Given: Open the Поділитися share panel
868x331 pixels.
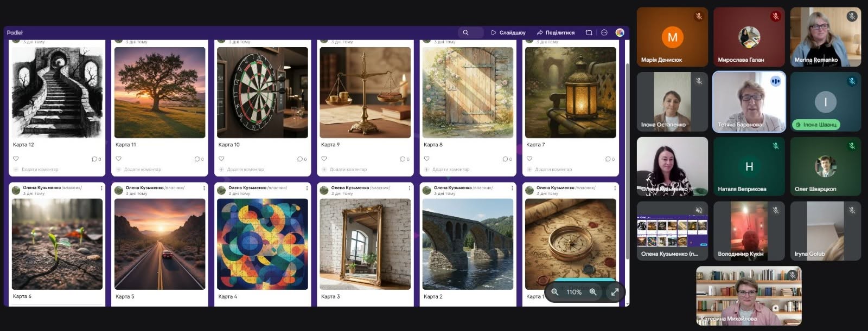Looking at the screenshot, I should point(556,33).
